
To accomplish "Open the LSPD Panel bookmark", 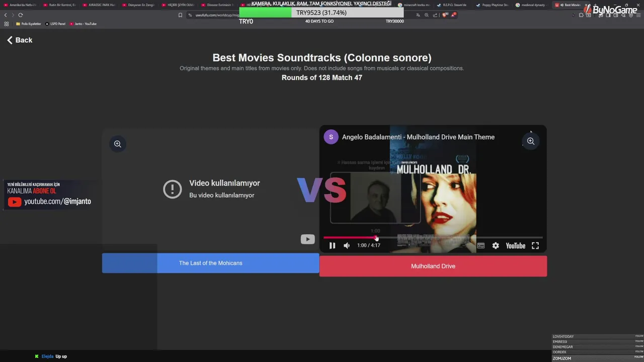I will 55,24.
